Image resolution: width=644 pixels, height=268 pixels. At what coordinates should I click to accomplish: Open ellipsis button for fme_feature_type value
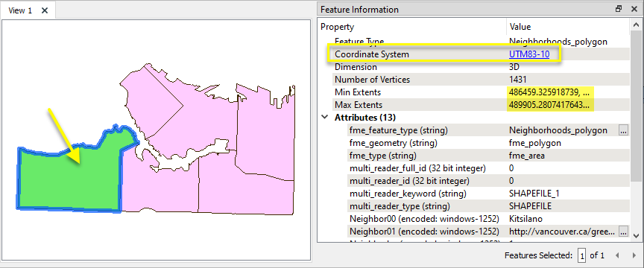pos(623,130)
